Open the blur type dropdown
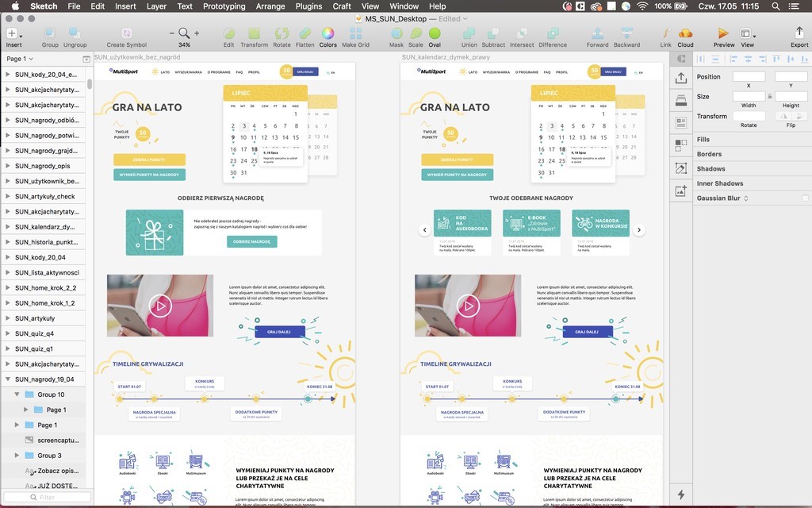Image resolution: width=812 pixels, height=508 pixels. [x=745, y=198]
